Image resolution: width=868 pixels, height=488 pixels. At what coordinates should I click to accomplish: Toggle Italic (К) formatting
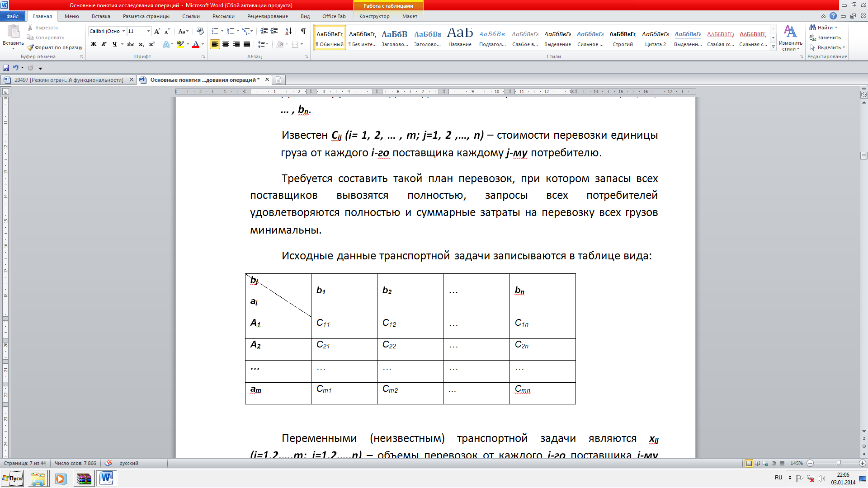(104, 44)
